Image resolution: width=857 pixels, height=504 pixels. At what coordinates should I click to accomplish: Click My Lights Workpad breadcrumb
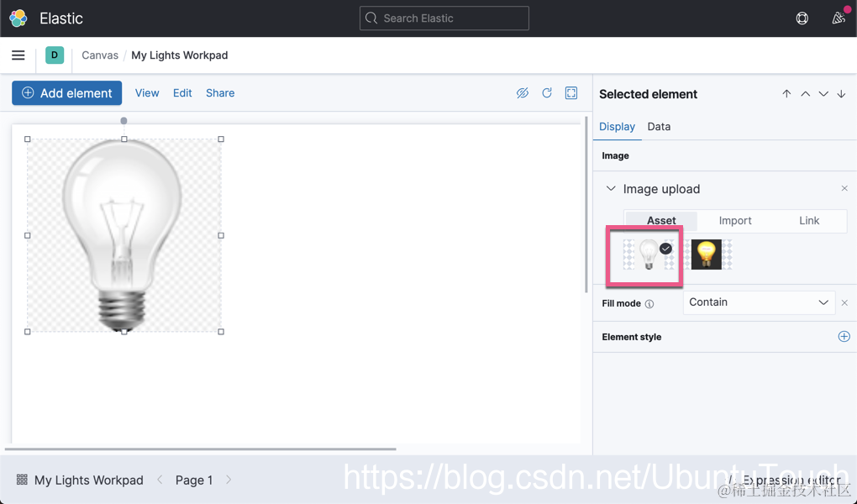pos(179,55)
